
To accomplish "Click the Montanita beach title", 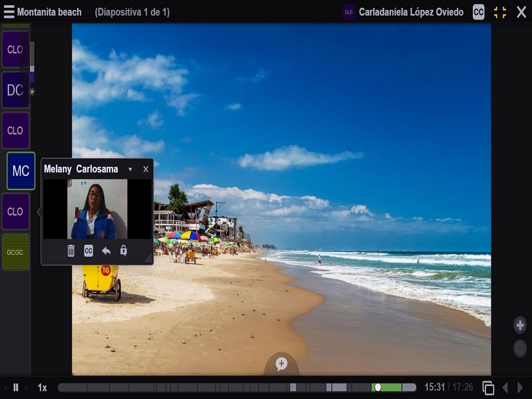I will pos(49,12).
